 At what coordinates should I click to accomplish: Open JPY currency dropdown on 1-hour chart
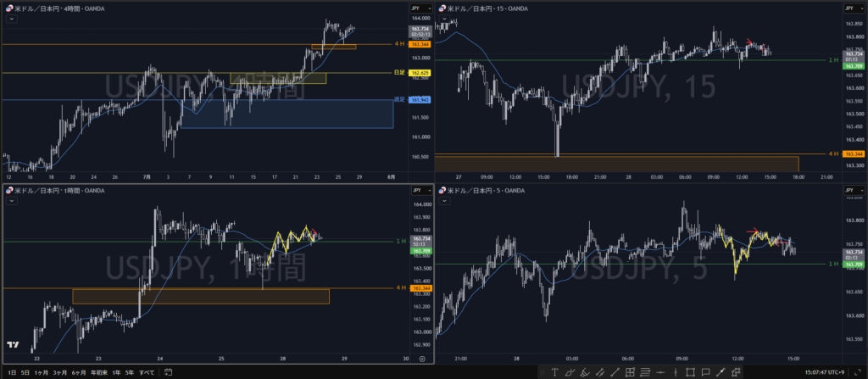(420, 190)
